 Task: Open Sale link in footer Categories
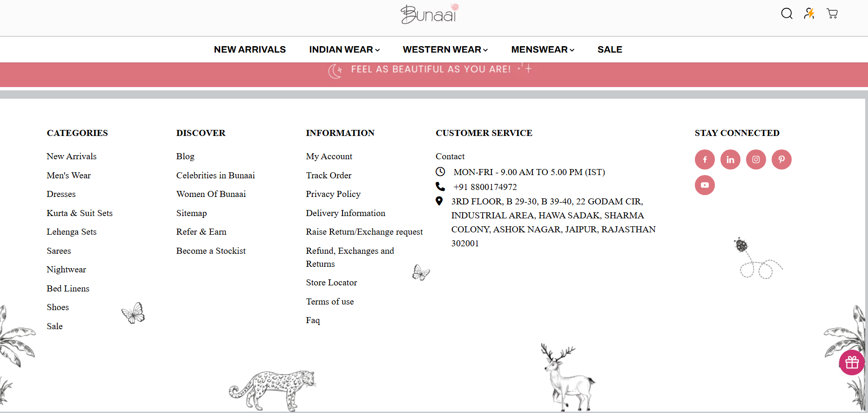[x=55, y=326]
